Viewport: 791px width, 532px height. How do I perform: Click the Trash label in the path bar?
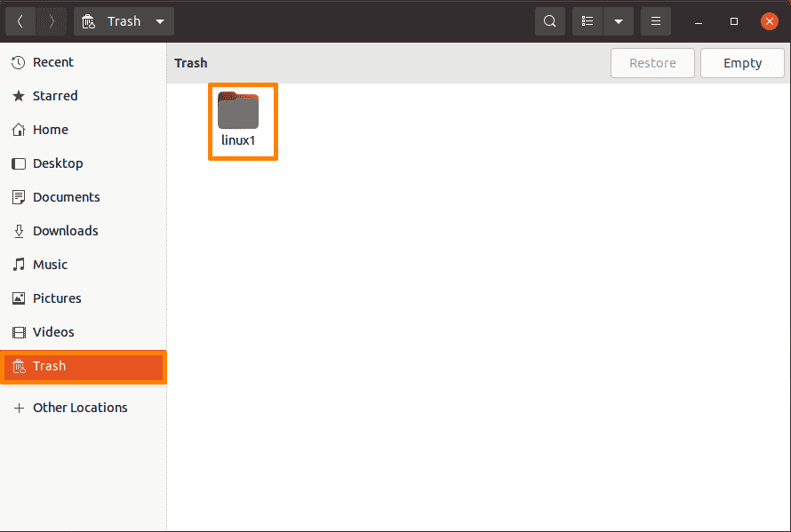click(x=124, y=21)
